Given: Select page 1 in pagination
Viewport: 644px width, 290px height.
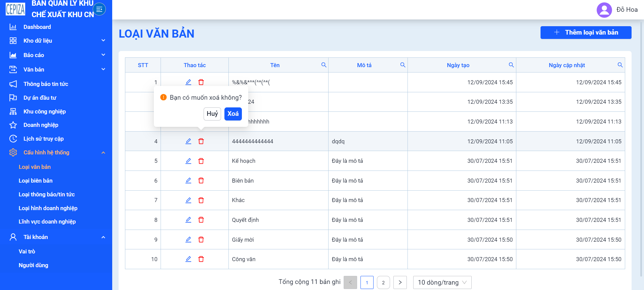Looking at the screenshot, I should pos(367,282).
